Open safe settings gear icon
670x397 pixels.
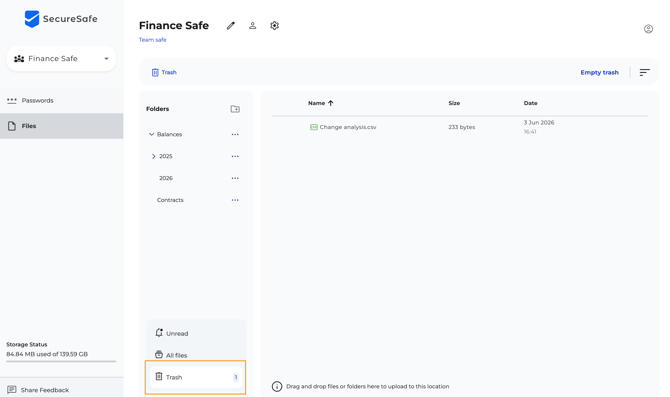[274, 26]
